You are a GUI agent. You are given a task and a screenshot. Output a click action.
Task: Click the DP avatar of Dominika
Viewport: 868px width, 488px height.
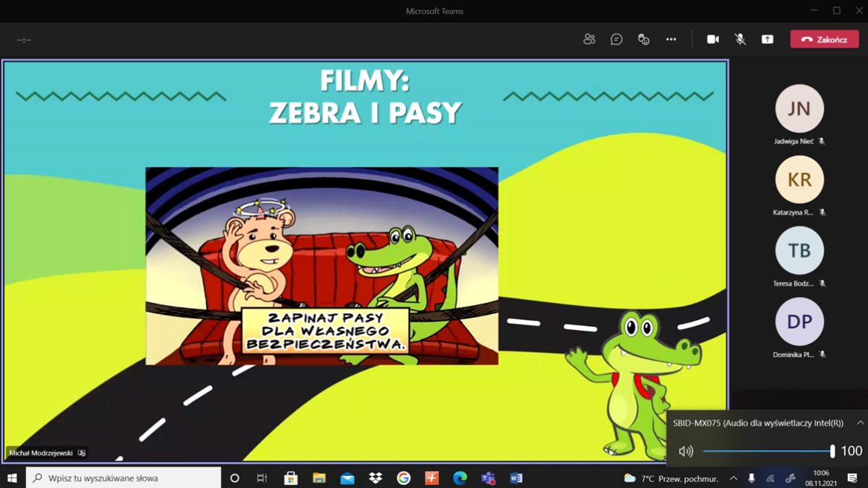[799, 322]
